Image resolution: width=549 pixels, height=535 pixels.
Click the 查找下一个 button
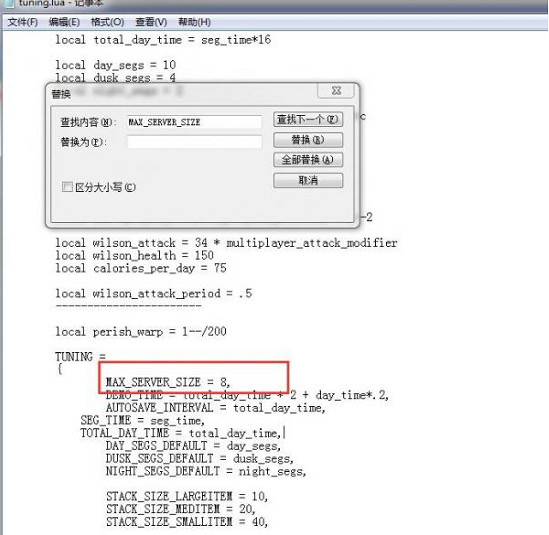click(x=308, y=119)
